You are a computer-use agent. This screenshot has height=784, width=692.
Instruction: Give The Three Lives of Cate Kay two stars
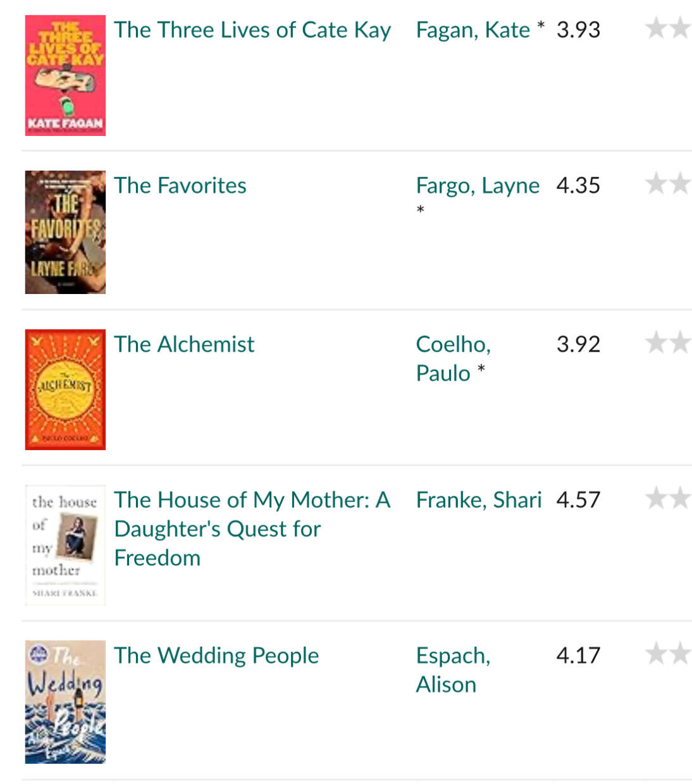pyautogui.click(x=680, y=28)
